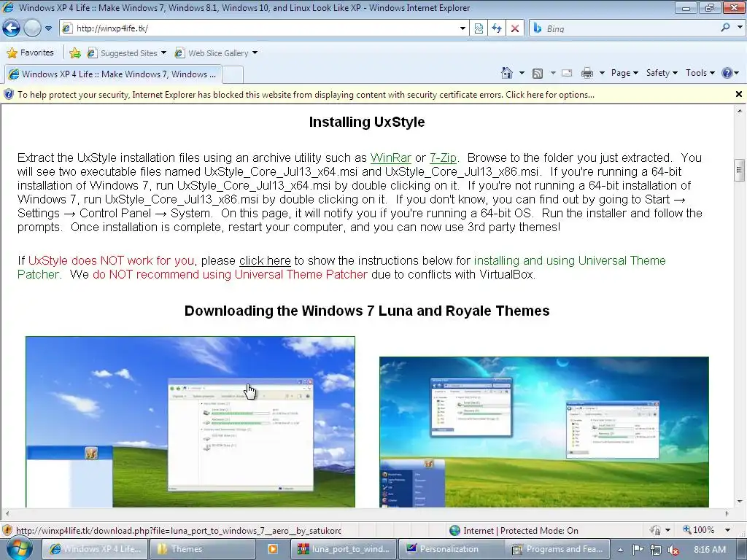This screenshot has height=560, width=747.
Task: Open the Favorites center
Action: tap(30, 52)
